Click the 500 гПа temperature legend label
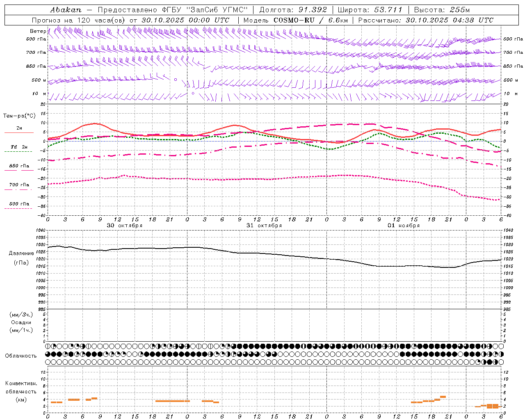The width and height of the screenshot is (525, 420). click(19, 203)
